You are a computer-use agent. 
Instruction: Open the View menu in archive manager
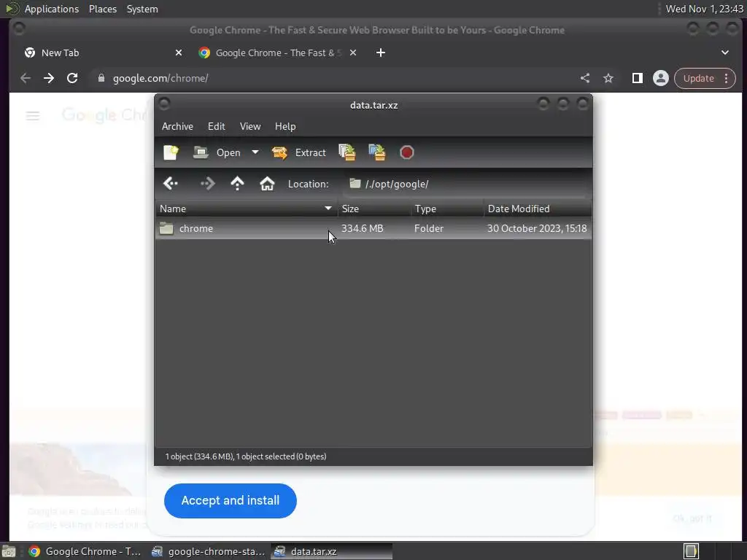point(250,126)
